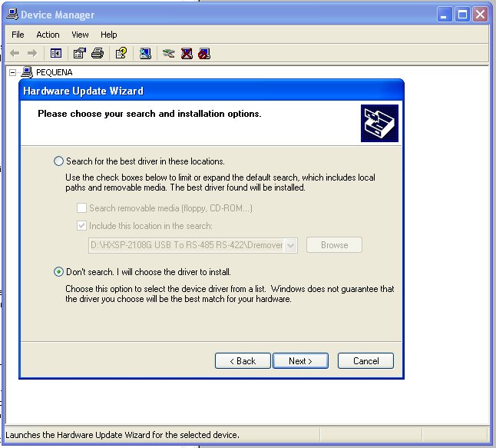Click the Uninstall toolbar icon with red X
Screen dimensions: 496x448
[x=187, y=53]
